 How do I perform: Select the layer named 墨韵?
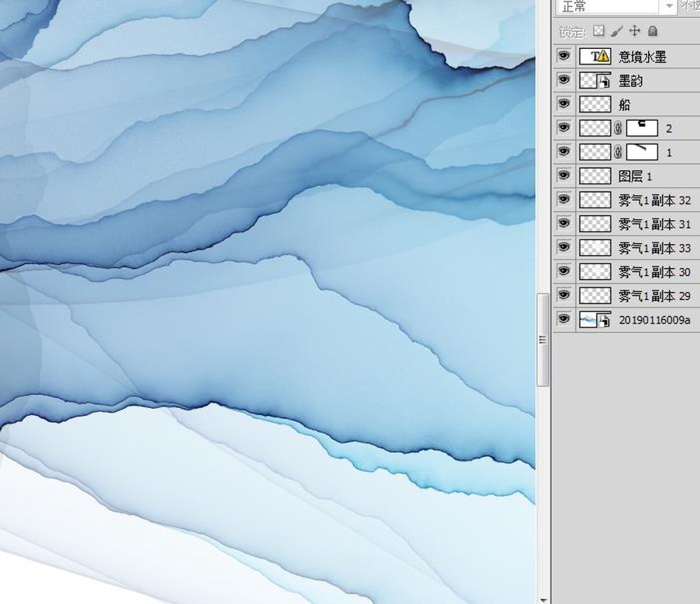point(630,81)
